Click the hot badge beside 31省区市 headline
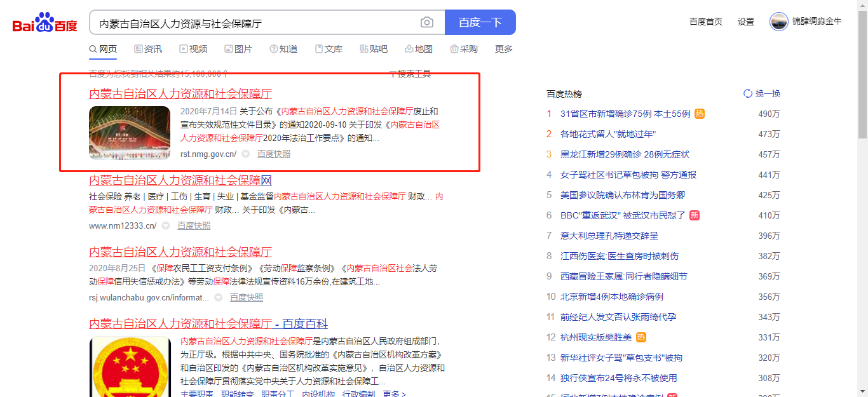This screenshot has width=868, height=397. (700, 114)
